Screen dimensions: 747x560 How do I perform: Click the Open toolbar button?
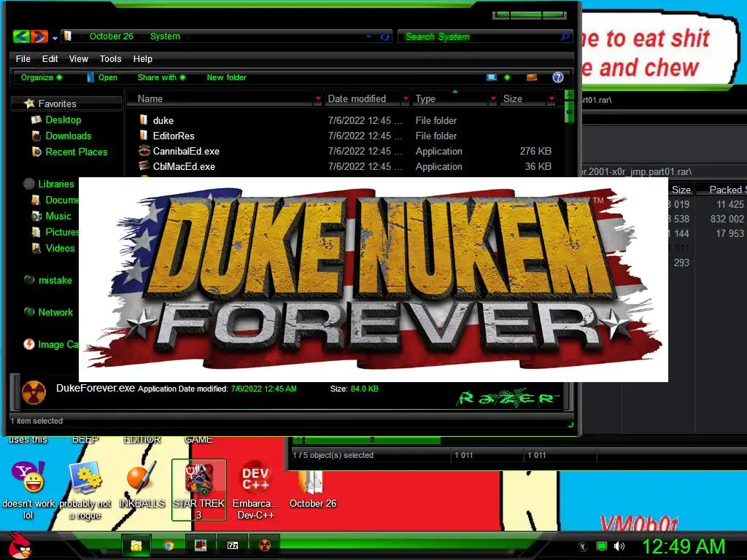tap(102, 77)
